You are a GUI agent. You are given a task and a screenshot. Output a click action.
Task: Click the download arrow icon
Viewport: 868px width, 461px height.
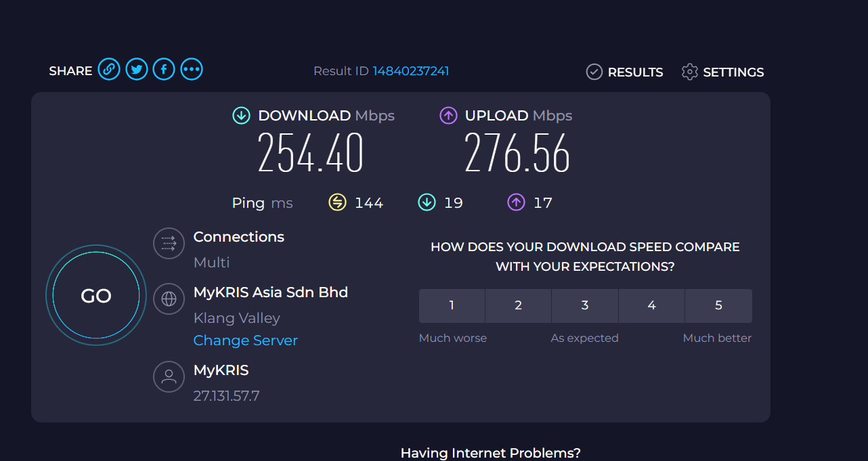tap(241, 116)
